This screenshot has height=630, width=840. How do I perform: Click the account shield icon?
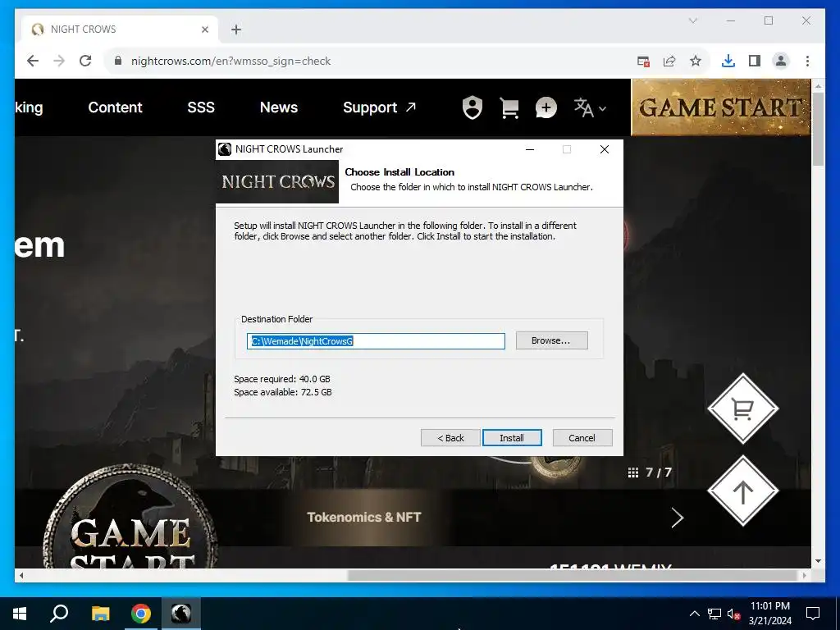(x=472, y=107)
